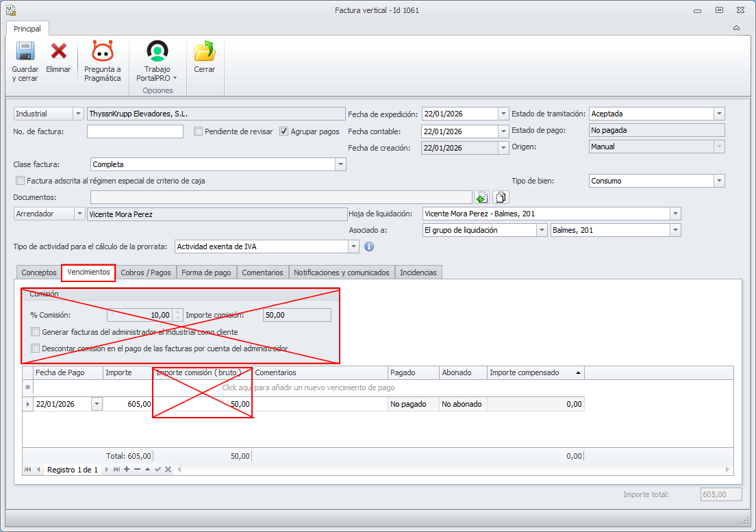756x532 pixels.
Task: Go to first record in navigator
Action: [27, 470]
